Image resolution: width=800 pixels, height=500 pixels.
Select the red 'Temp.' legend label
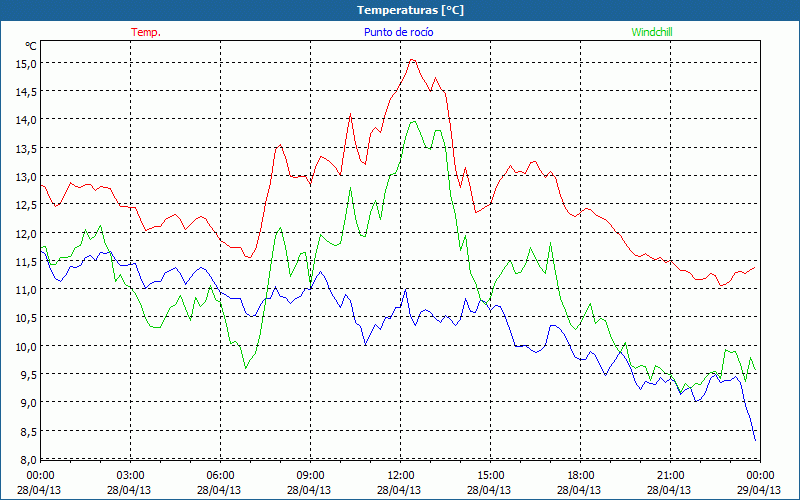(x=146, y=32)
